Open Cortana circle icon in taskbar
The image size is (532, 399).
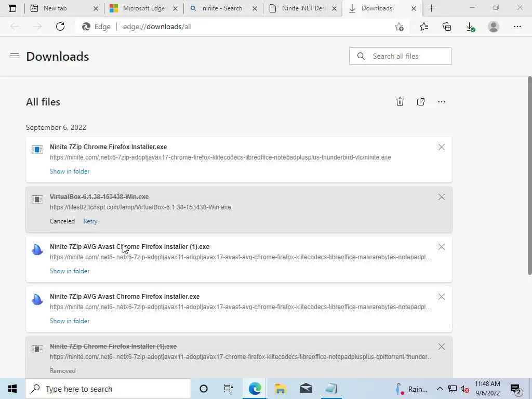pyautogui.click(x=204, y=389)
